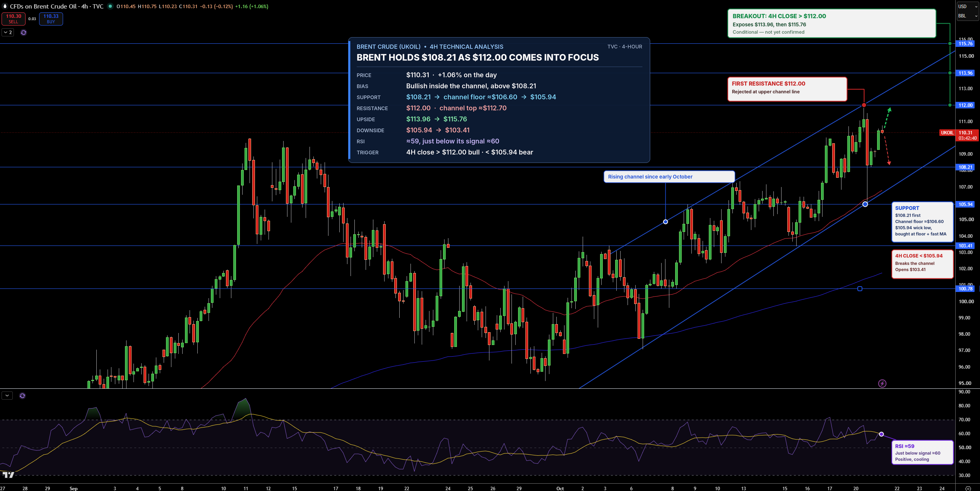Click the purple circular-arrows icon beside legend count 2
This screenshot has height=491, width=980.
pyautogui.click(x=24, y=33)
